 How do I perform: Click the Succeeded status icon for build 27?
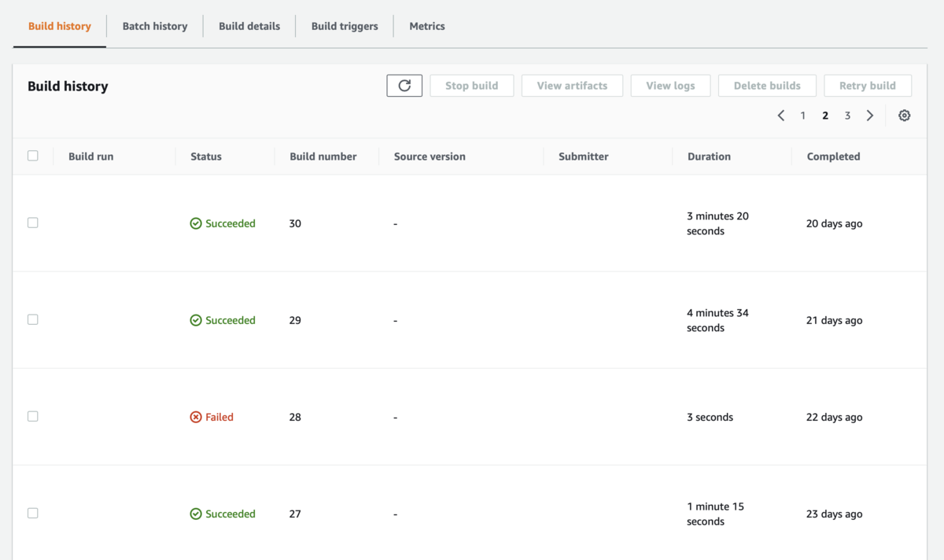pyautogui.click(x=196, y=514)
